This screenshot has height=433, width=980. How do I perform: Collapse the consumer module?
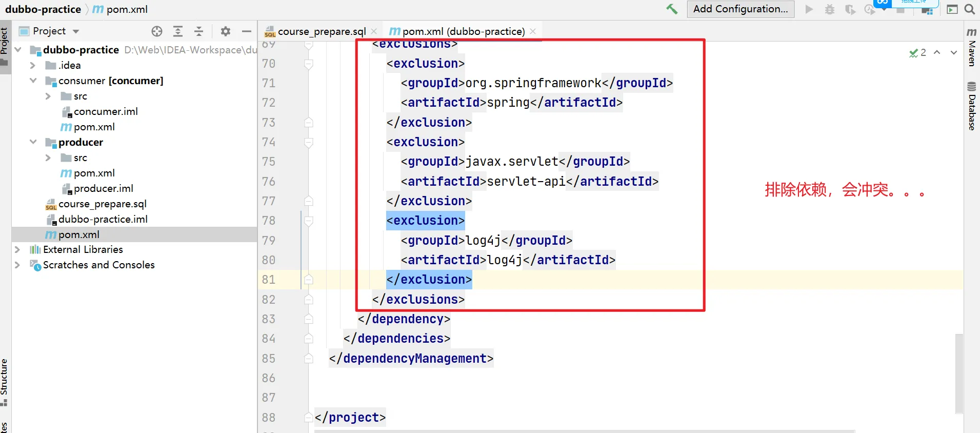33,81
